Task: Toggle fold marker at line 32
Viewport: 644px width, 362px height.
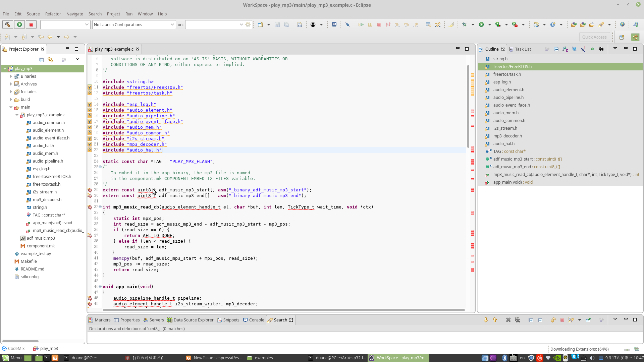Action: pos(100,207)
